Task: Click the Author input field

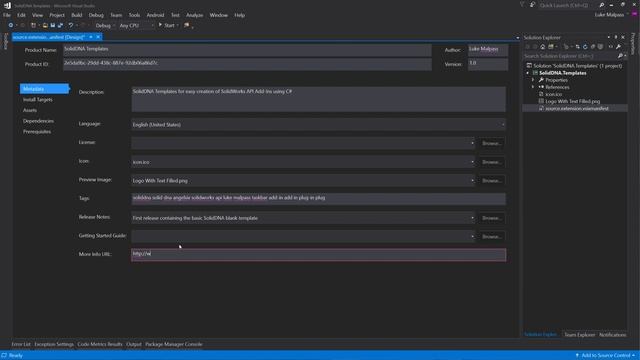Action: (x=488, y=50)
